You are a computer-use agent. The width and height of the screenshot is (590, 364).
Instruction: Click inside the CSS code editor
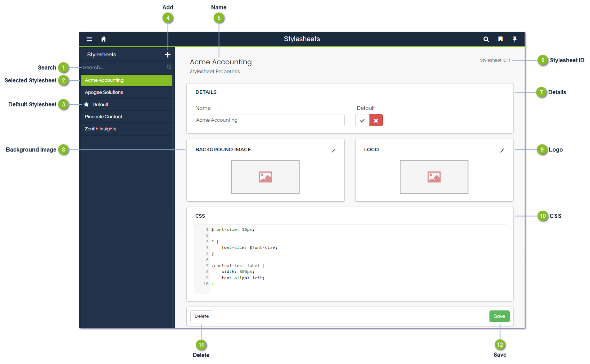tap(350, 259)
